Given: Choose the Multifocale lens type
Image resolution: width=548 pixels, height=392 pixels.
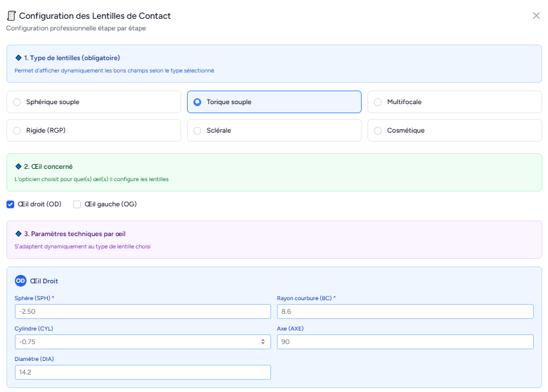Looking at the screenshot, I should pyautogui.click(x=378, y=102).
